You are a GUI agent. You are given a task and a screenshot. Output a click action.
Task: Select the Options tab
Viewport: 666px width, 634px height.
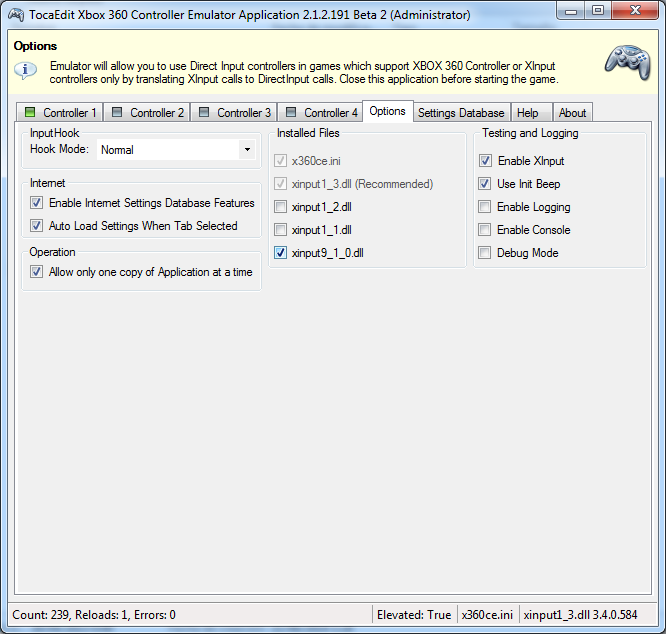(x=387, y=111)
